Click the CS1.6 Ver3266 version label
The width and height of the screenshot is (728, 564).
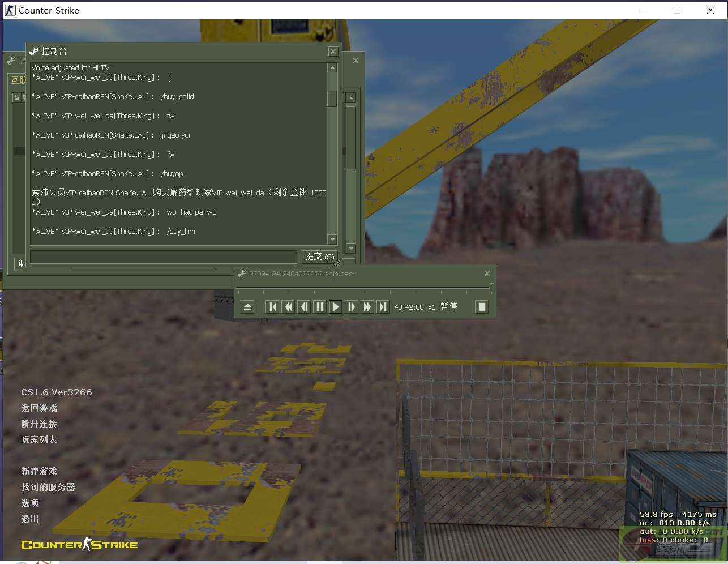(x=57, y=392)
